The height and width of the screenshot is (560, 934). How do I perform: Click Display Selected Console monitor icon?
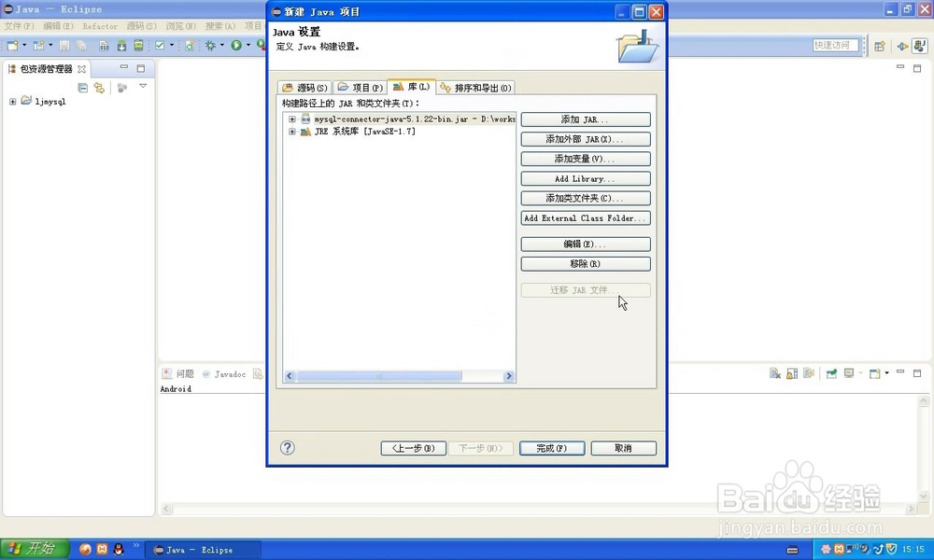click(849, 373)
